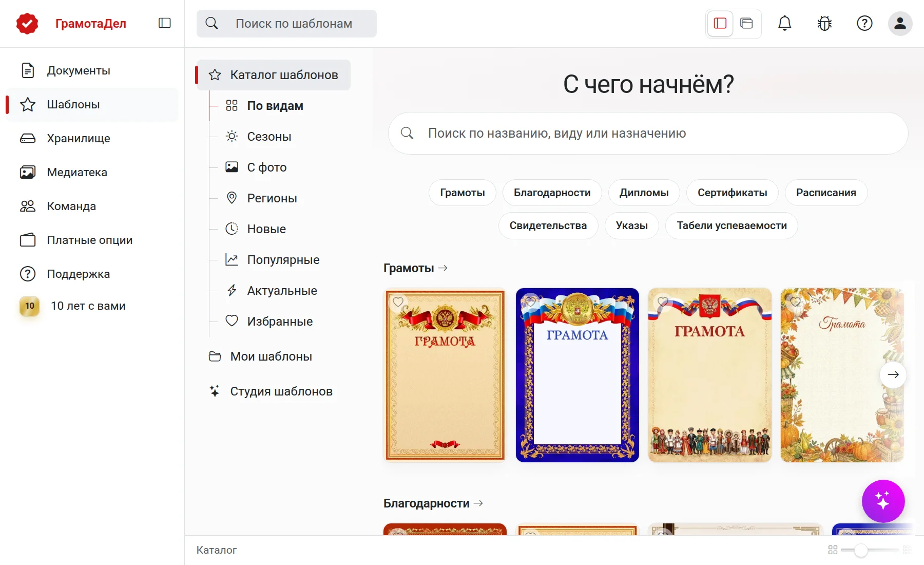Select the Регионы category
924x565 pixels.
tap(261, 198)
